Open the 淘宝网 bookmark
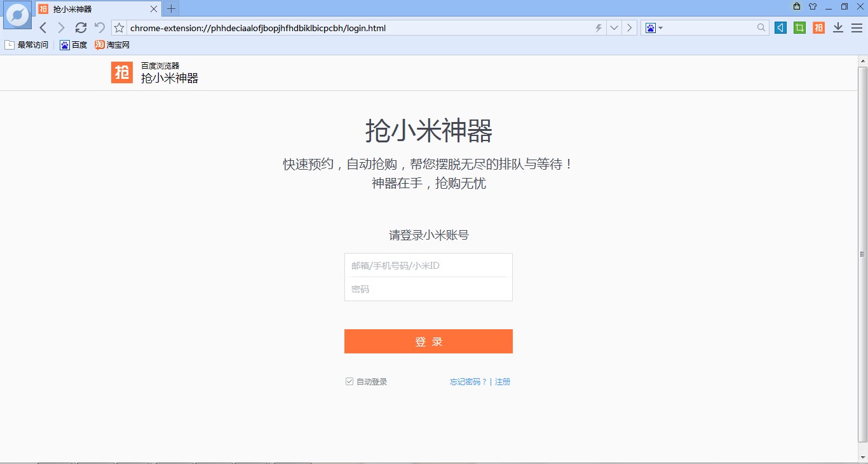Viewport: 868px width, 464px height. [112, 45]
